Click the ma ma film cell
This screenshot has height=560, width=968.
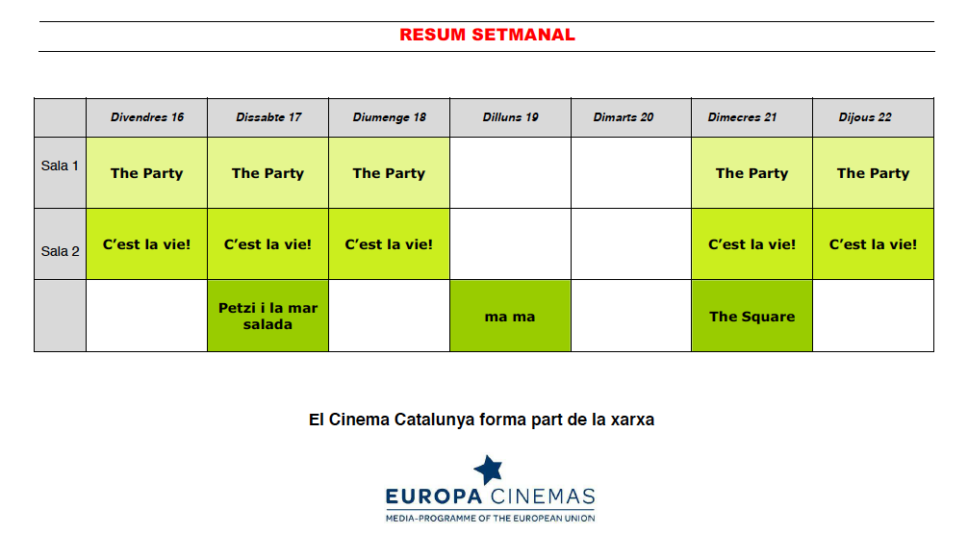[x=511, y=316]
